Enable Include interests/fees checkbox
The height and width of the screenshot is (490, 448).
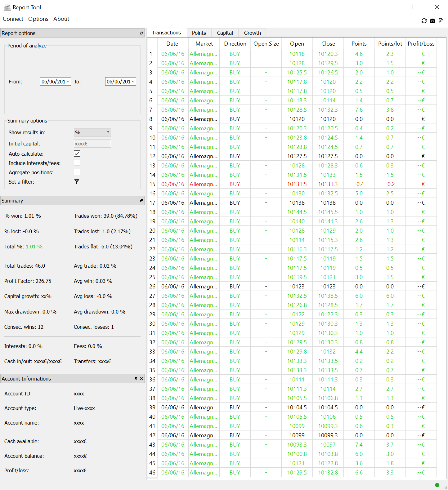click(x=77, y=163)
